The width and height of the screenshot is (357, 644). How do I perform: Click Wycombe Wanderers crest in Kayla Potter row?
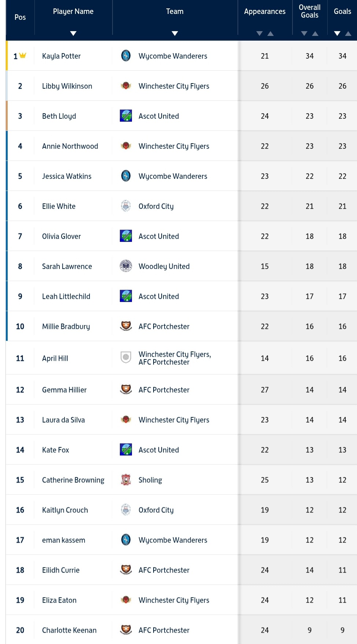pyautogui.click(x=126, y=56)
